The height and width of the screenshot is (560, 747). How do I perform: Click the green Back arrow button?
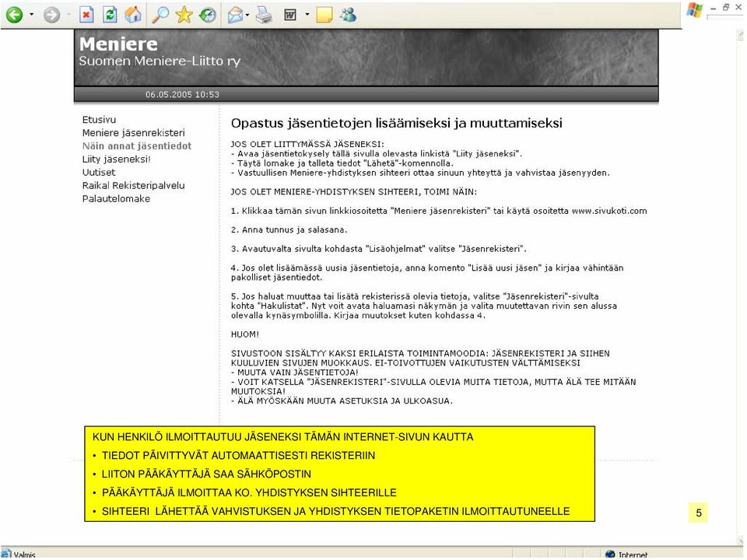pos(14,15)
